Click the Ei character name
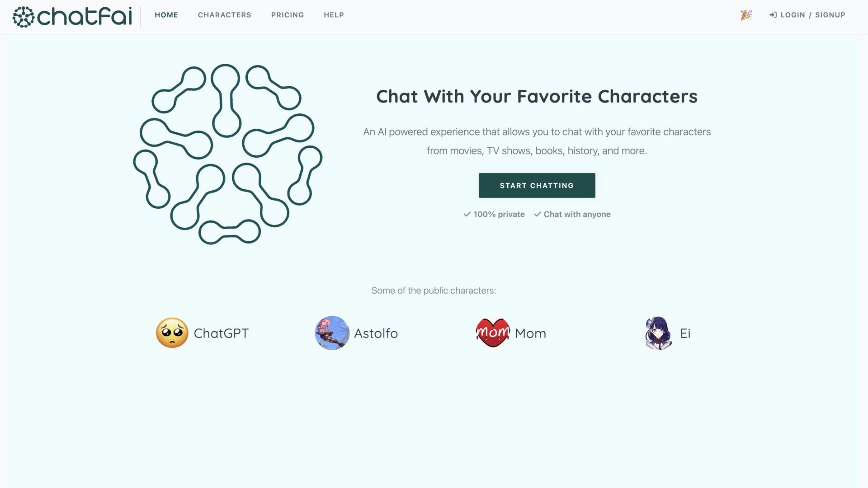 pos(685,333)
